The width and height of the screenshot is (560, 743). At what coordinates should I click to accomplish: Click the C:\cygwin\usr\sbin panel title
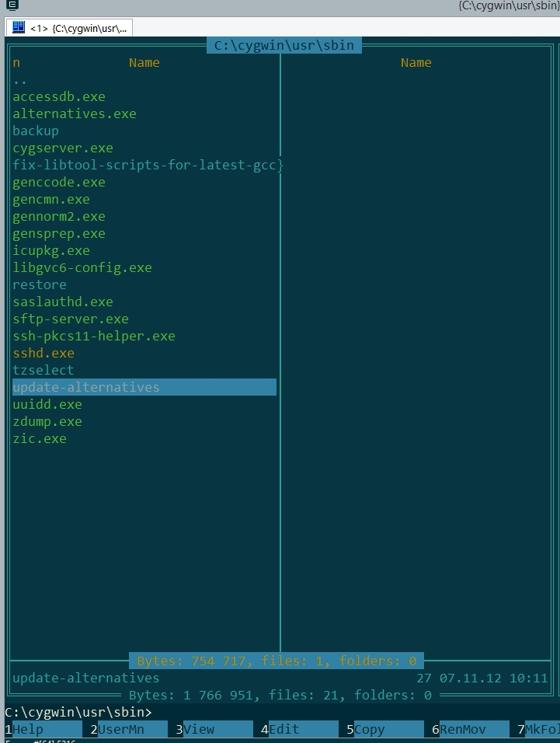point(284,45)
